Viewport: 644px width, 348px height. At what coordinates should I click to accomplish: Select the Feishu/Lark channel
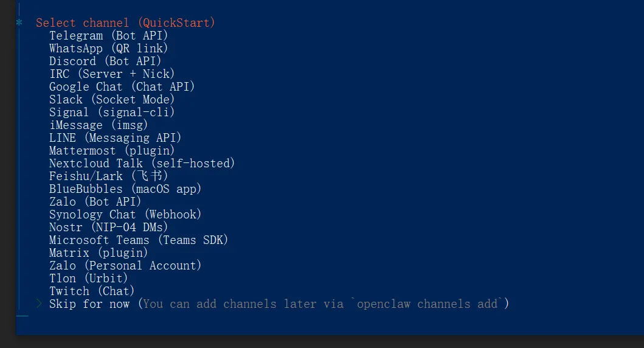(108, 176)
